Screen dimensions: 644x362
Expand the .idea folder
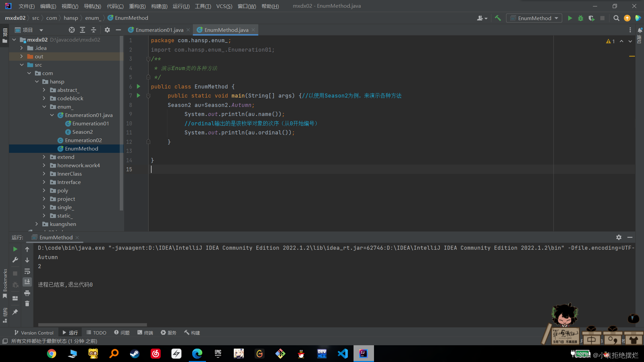click(x=21, y=48)
